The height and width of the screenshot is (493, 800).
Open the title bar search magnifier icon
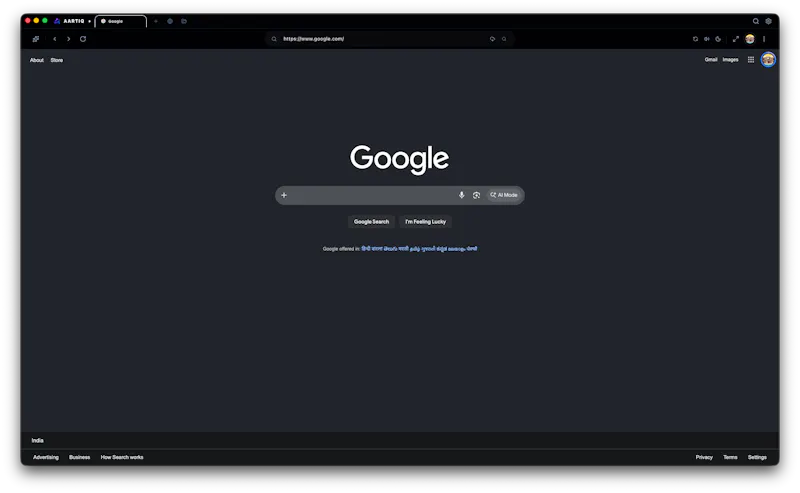(756, 21)
